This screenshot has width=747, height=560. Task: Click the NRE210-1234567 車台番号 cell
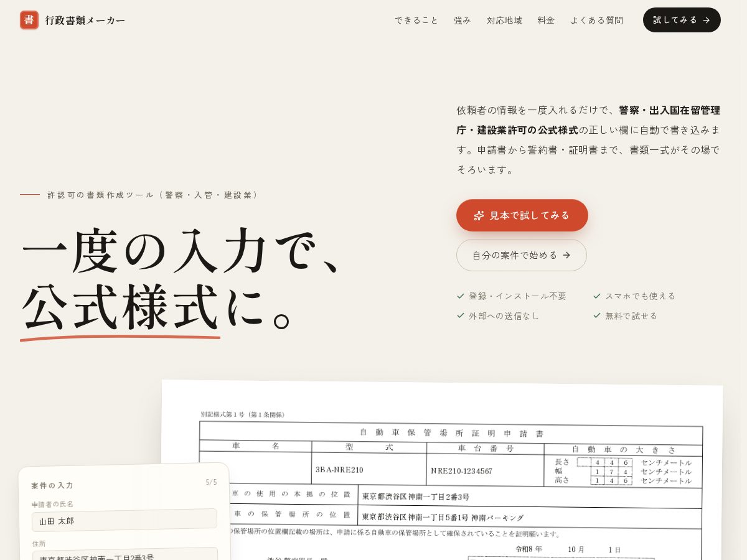click(485, 471)
